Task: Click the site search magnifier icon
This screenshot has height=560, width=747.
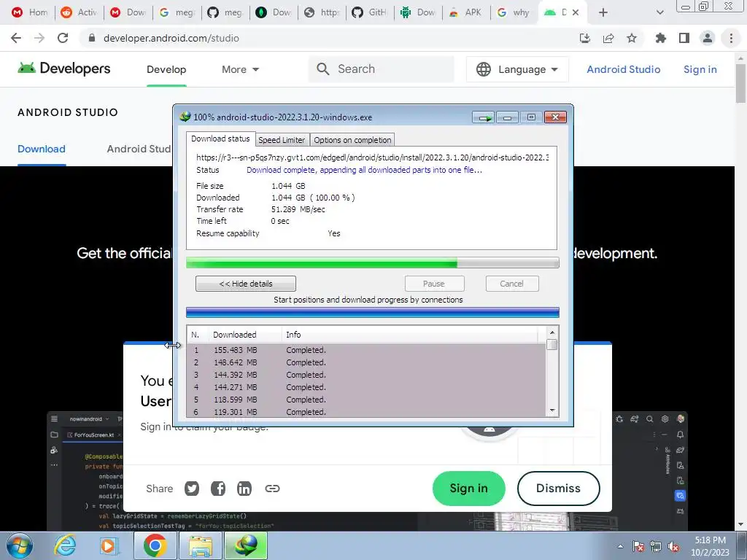Action: pos(323,69)
